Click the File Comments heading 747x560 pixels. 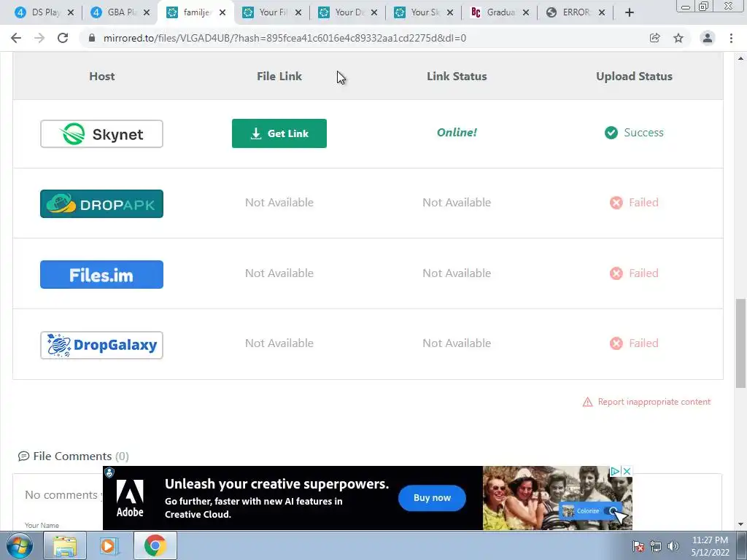pos(72,456)
